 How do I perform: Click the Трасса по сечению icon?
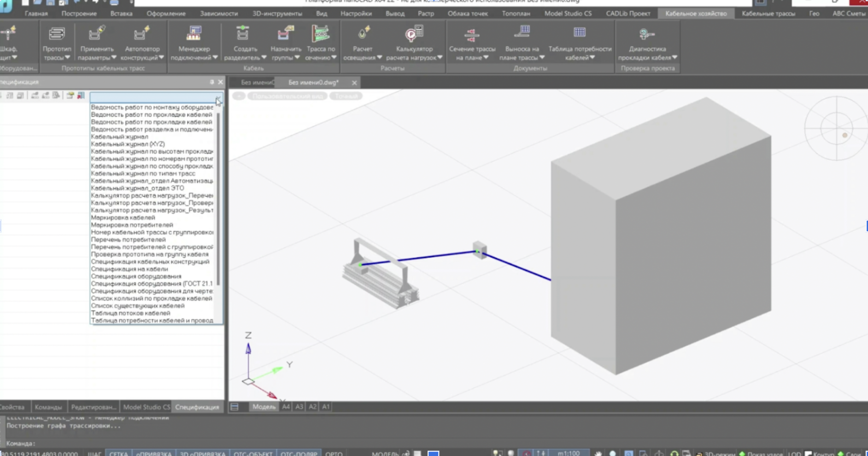pos(321,34)
